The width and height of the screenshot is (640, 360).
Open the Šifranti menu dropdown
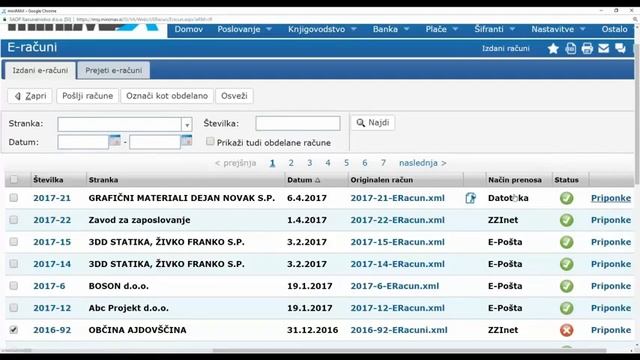click(x=494, y=29)
